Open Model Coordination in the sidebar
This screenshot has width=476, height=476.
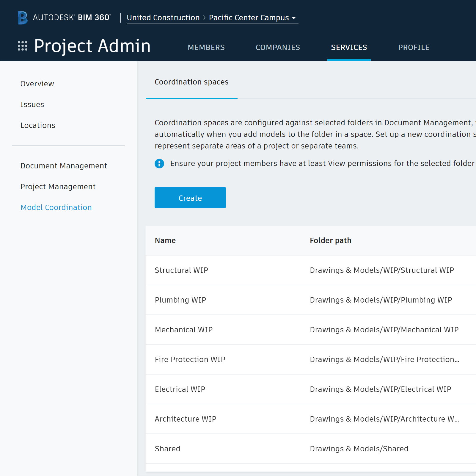coord(56,207)
